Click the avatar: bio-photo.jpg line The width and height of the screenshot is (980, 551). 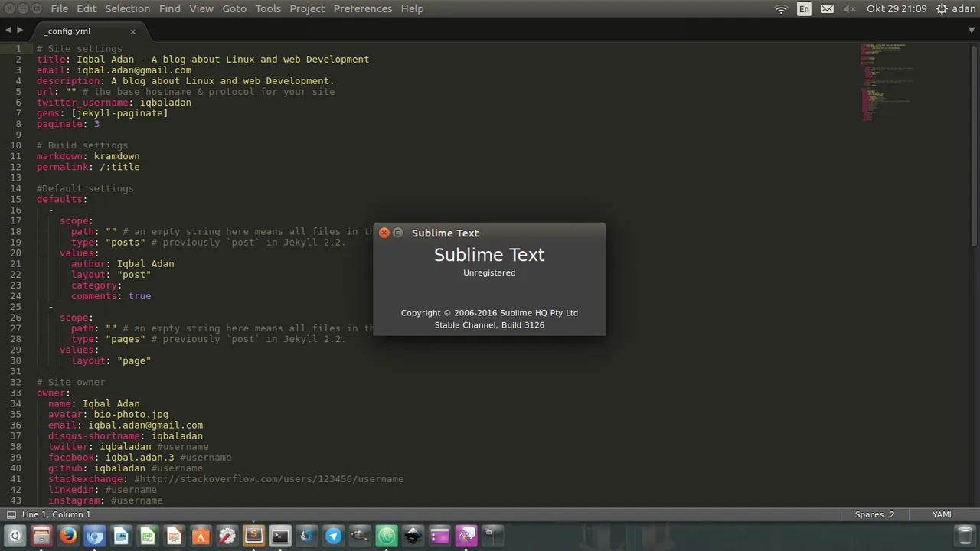coord(108,414)
